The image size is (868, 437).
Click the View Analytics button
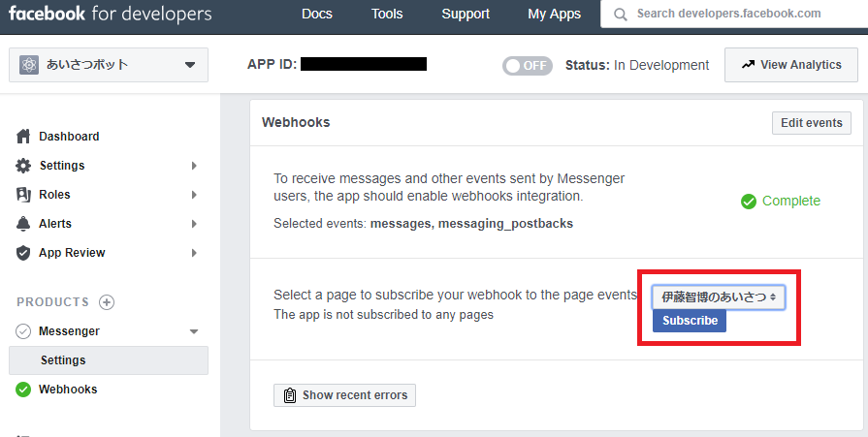(x=791, y=65)
